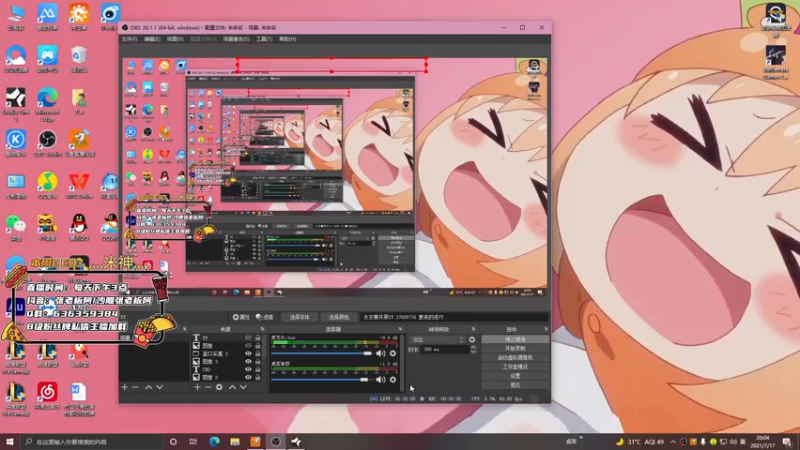This screenshot has width=800, height=450.
Task: Open the Recycle Bin on the desktop
Action: click(79, 59)
